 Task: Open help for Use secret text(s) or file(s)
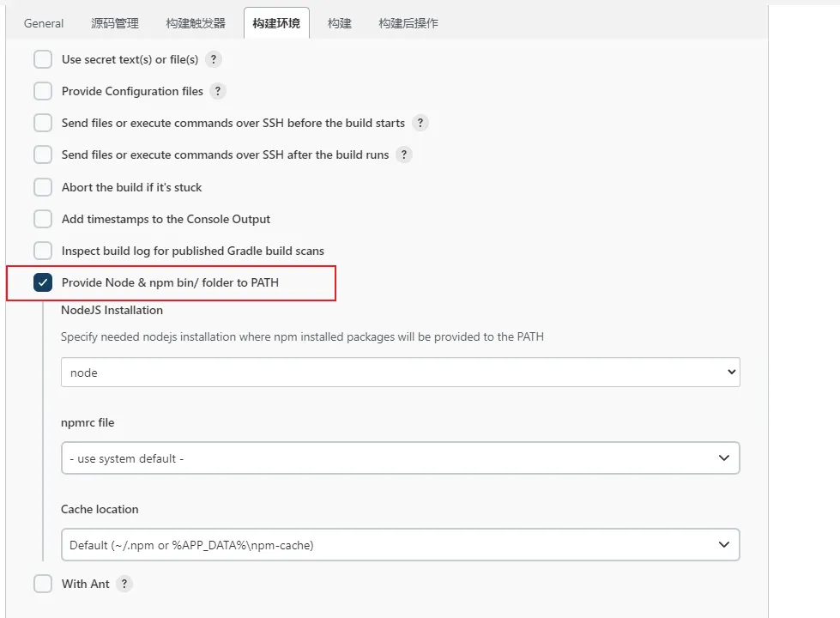click(214, 59)
